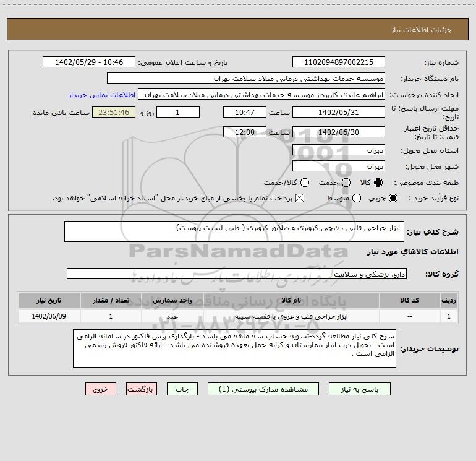
Task: Click the تعداد / مقدار column header
Action: coord(111,300)
